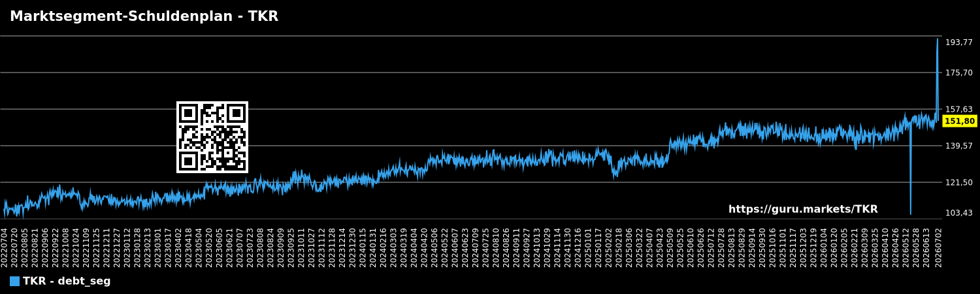
Task: Click the 103,43 y-axis label
Action: [958, 213]
